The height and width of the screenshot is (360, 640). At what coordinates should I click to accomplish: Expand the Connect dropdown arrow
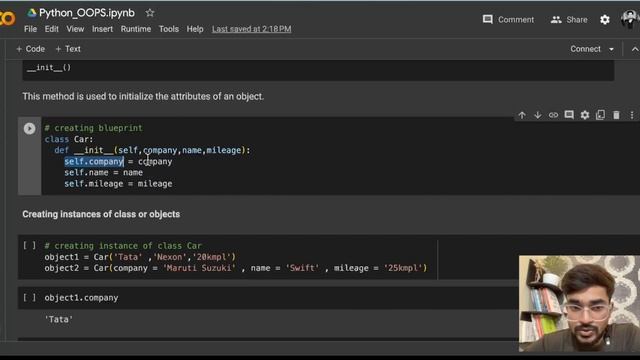tap(611, 49)
